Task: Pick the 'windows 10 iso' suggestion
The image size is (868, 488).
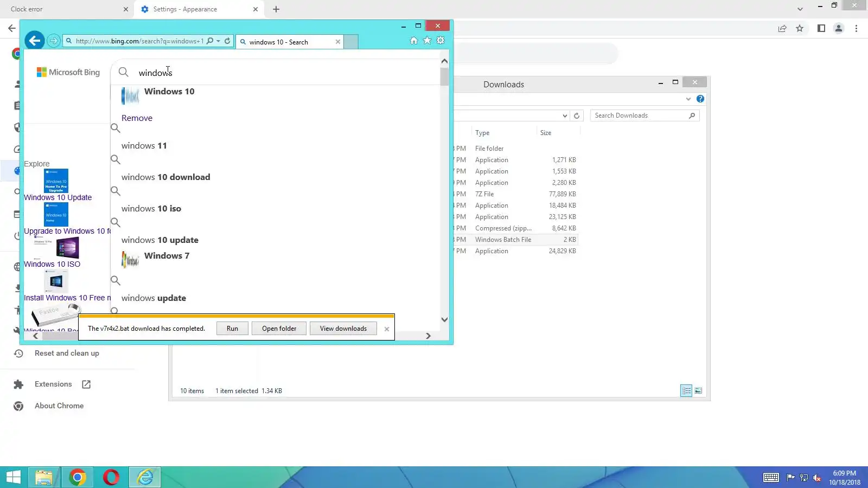Action: 151,209
